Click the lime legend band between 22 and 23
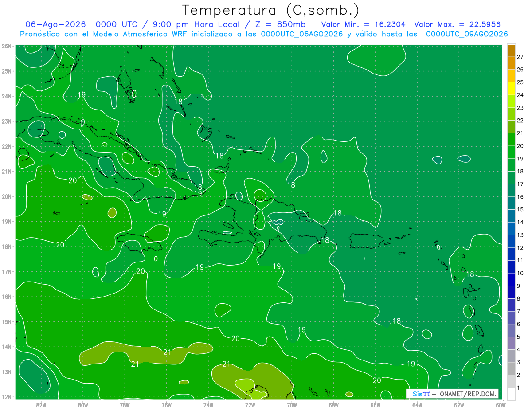 tap(511, 114)
